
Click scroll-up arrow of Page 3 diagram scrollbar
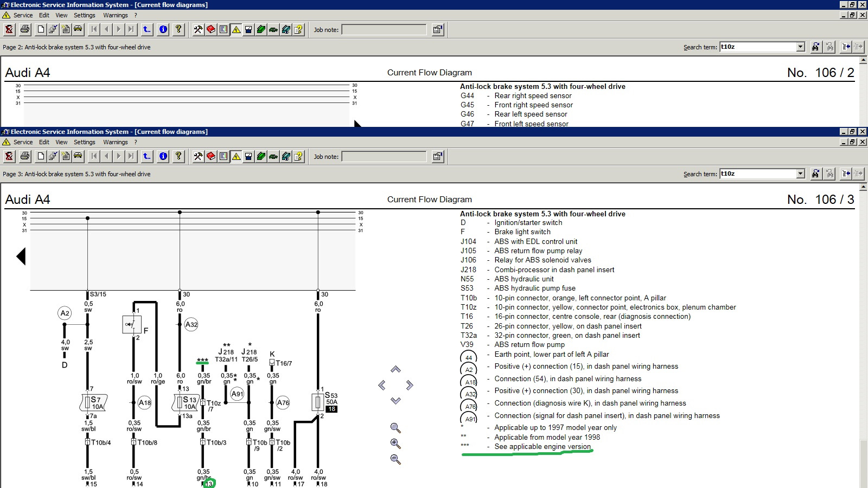pos(863,187)
